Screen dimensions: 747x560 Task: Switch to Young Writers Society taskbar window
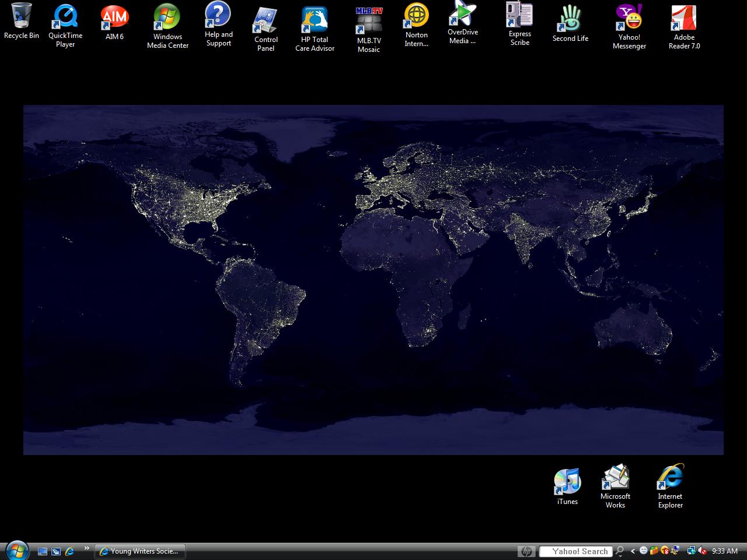pyautogui.click(x=139, y=551)
